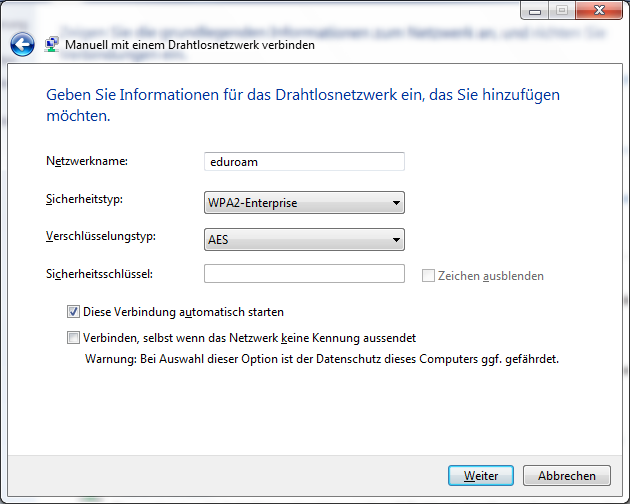Viewport: 630px width, 504px height.
Task: Click the 'Sicherheitstyp:' label
Action: pyautogui.click(x=84, y=199)
